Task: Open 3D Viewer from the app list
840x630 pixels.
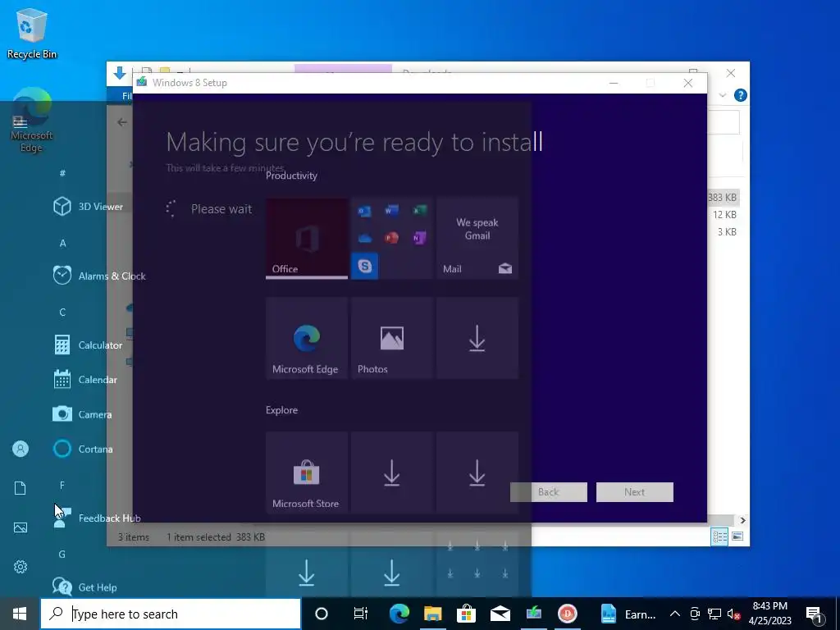Action: [89, 206]
